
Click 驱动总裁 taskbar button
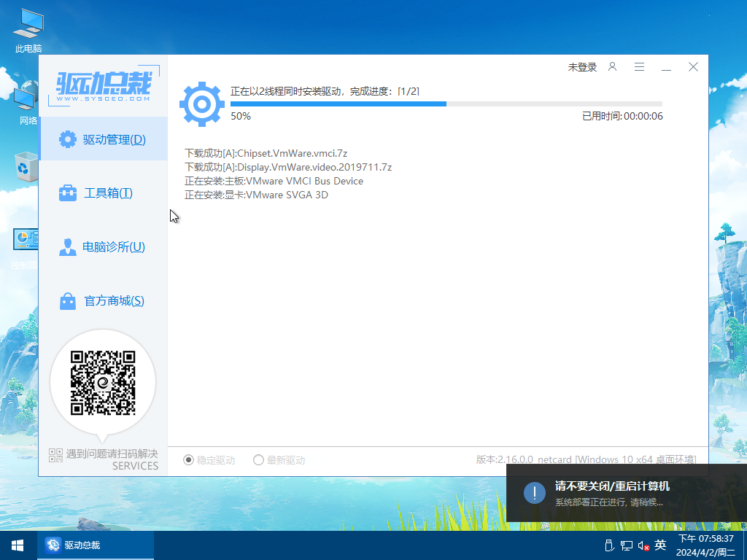click(x=97, y=545)
